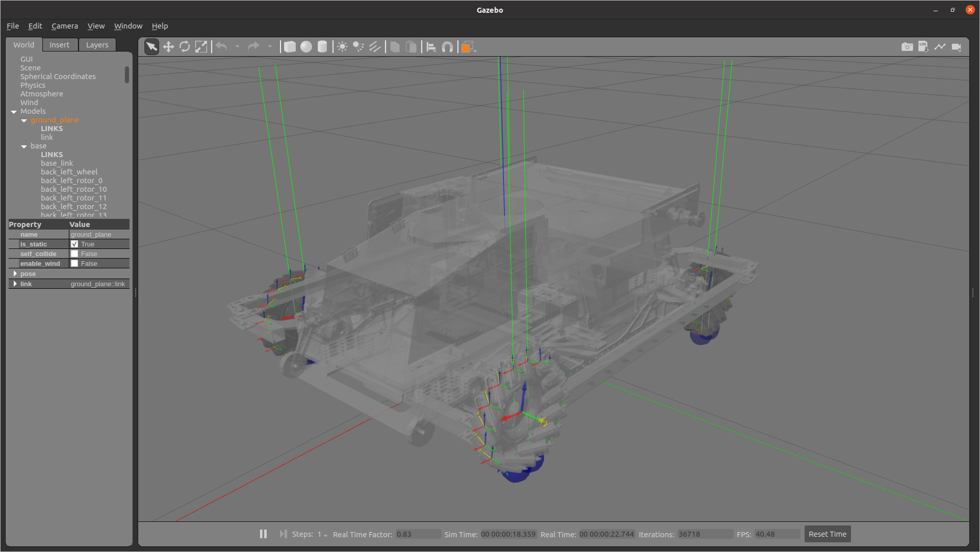The height and width of the screenshot is (552, 980).
Task: Activate the rotate mode tool
Action: click(x=185, y=47)
